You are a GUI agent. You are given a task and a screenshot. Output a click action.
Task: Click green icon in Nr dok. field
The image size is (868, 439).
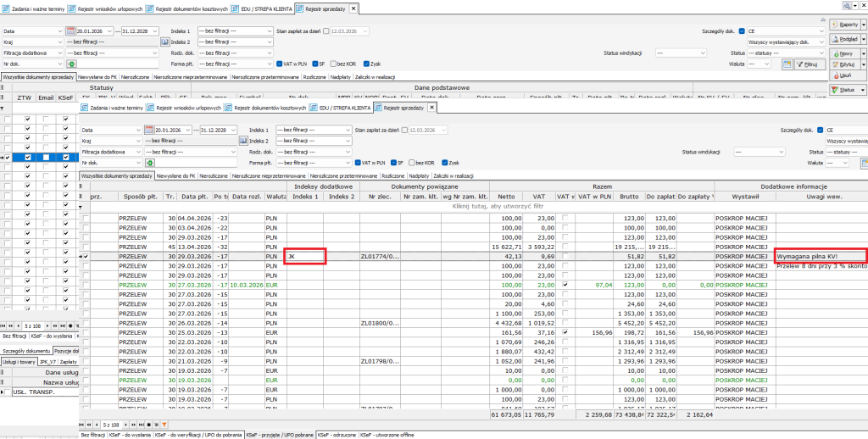pyautogui.click(x=70, y=64)
